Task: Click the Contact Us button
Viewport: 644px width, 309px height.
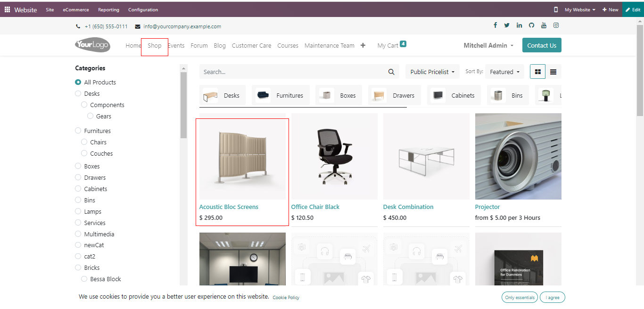Action: pyautogui.click(x=541, y=45)
